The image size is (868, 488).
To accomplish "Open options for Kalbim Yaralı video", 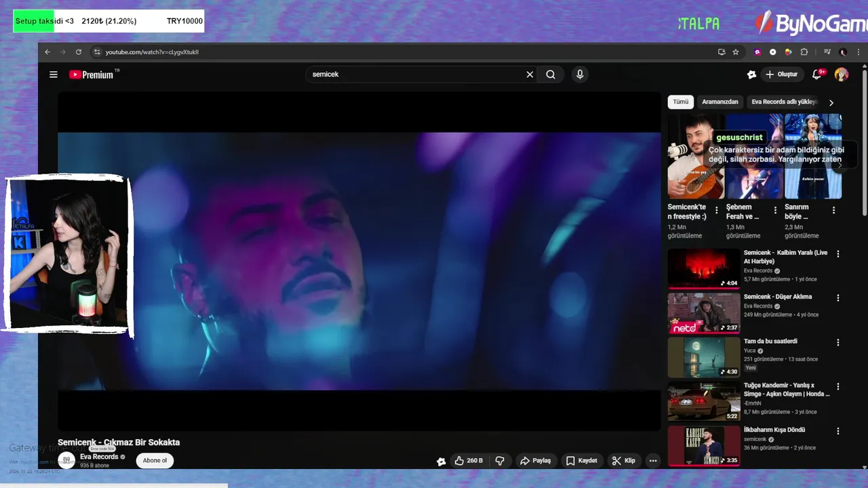I will 838,254.
